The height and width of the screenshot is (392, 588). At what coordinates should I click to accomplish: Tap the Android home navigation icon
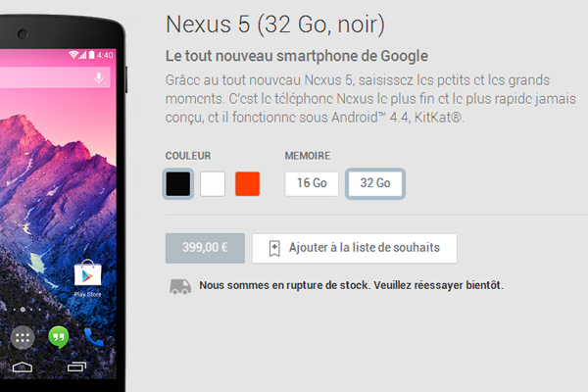[x=23, y=367]
